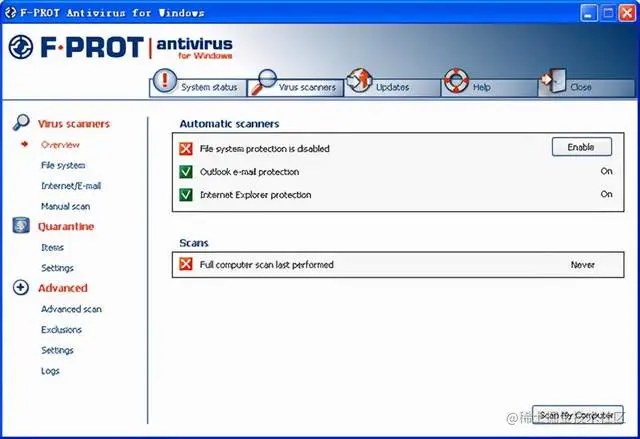Select Overview in the sidebar

60,145
